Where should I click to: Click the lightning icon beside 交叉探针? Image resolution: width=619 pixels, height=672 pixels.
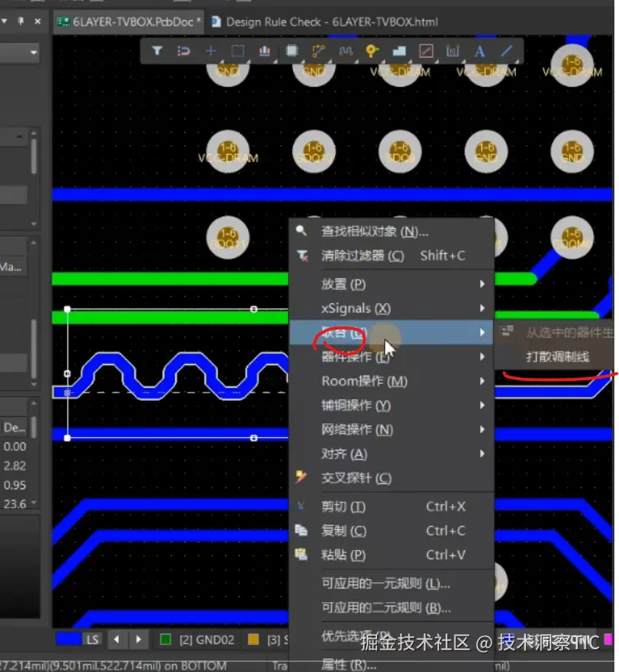click(301, 477)
